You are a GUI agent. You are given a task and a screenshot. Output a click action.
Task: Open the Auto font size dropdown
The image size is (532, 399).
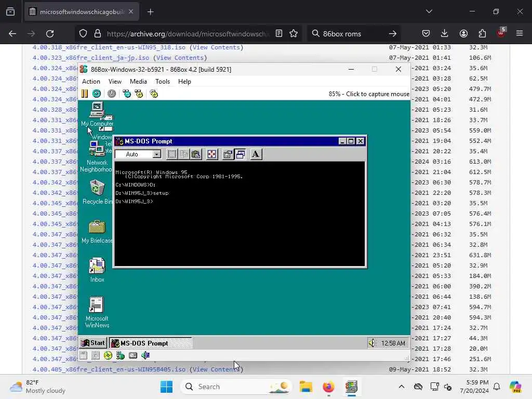156,154
